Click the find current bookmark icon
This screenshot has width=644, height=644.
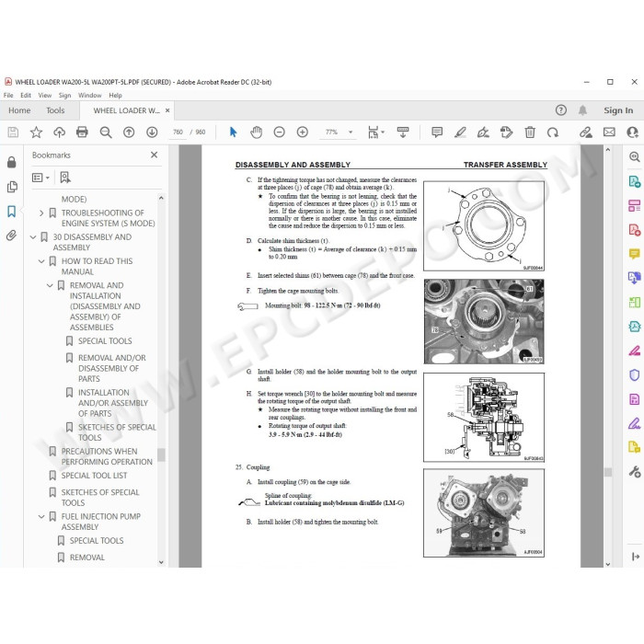(x=65, y=178)
